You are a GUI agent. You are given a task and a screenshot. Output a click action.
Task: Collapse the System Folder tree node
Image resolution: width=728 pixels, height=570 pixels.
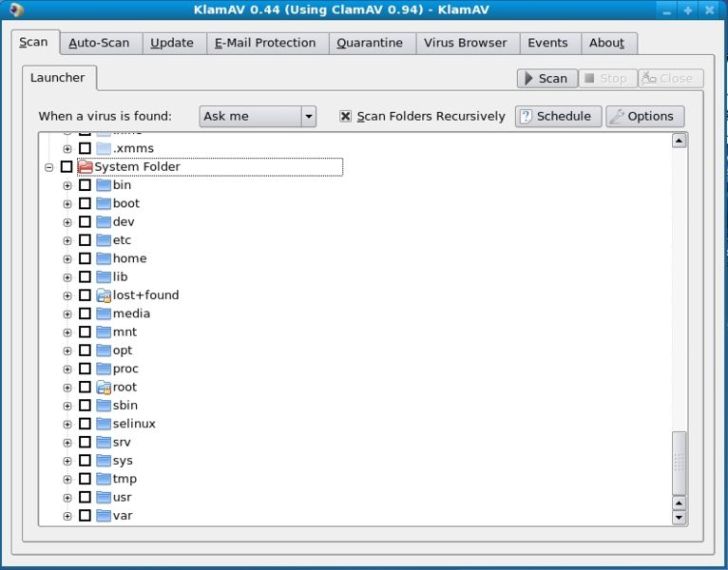click(x=48, y=167)
